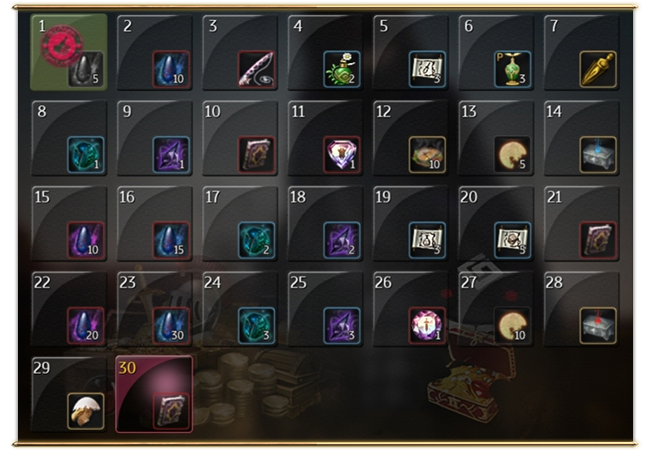
Task: Select the diamond gem icon on day 11
Action: pos(342,155)
